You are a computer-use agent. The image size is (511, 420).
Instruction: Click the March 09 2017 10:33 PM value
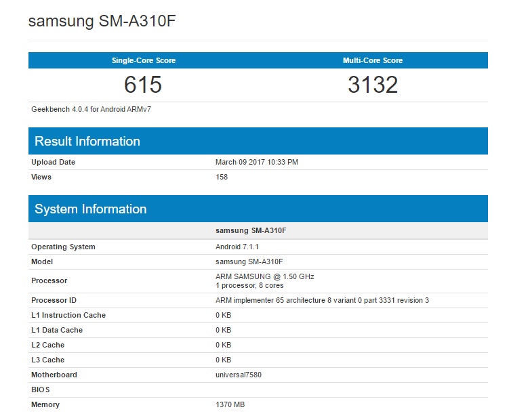coord(257,162)
